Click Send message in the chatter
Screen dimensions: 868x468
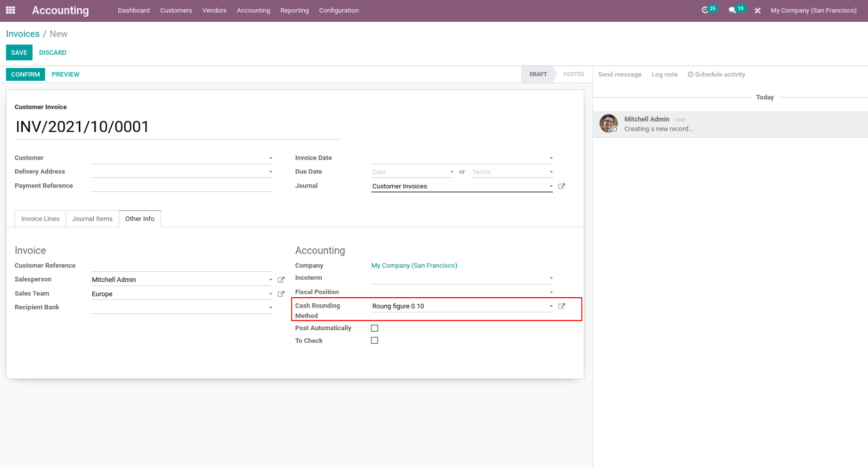[620, 74]
